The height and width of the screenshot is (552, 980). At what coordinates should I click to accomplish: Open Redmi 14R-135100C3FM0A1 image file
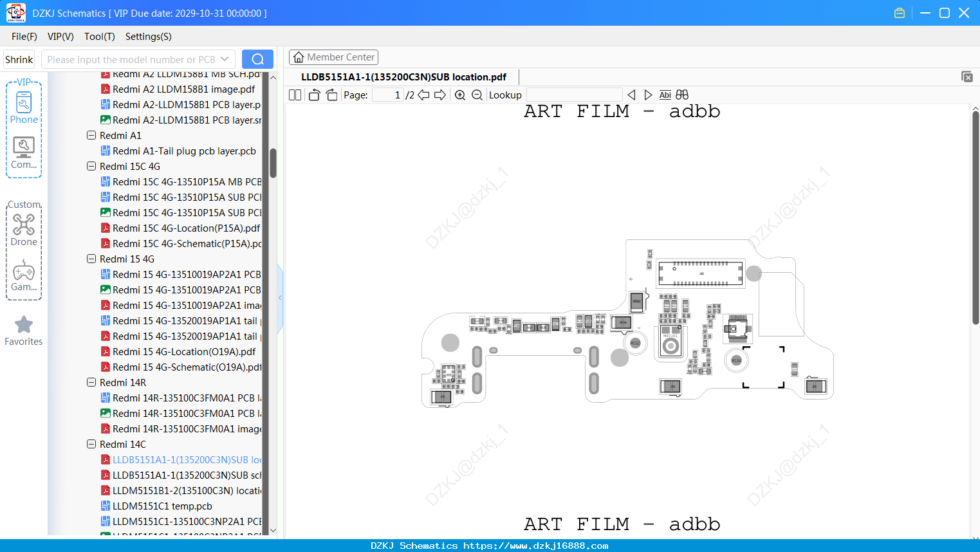click(x=181, y=429)
